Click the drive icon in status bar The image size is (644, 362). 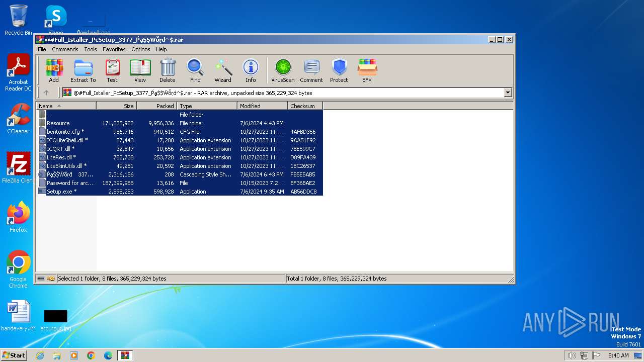[x=41, y=279]
